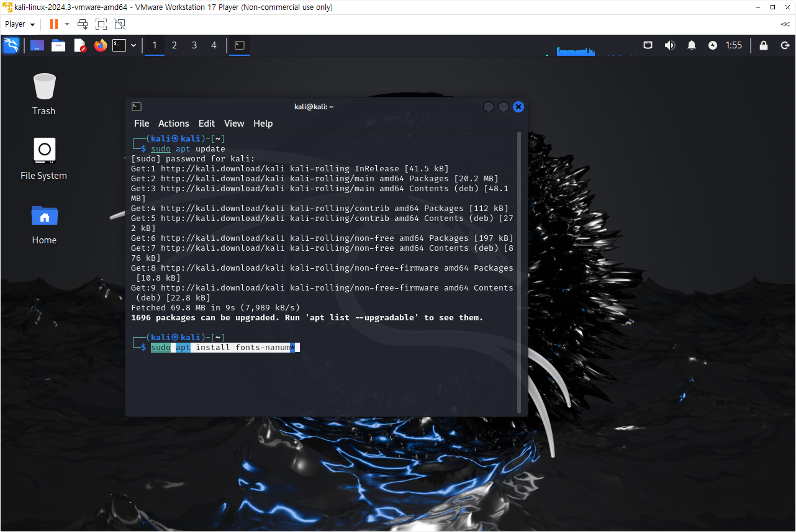Open a new terminal from the panel launcher
Screen dimensions: 796x532
[119, 45]
